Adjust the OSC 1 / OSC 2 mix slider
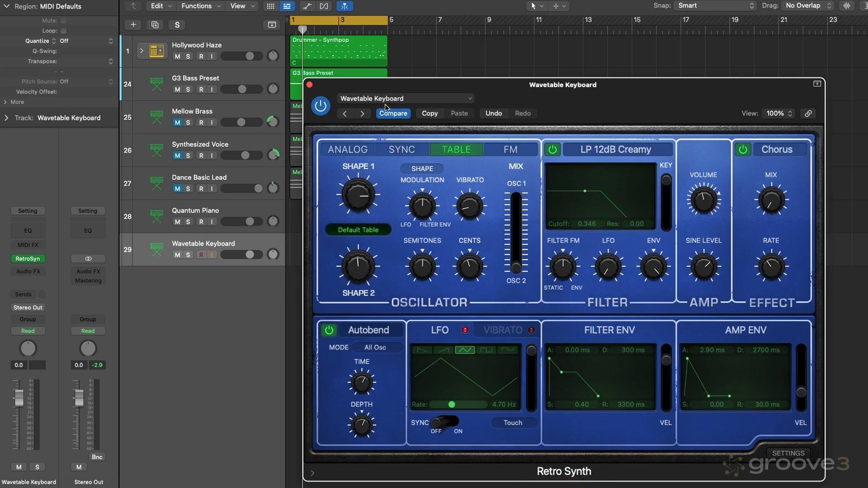The image size is (868, 488). (516, 233)
